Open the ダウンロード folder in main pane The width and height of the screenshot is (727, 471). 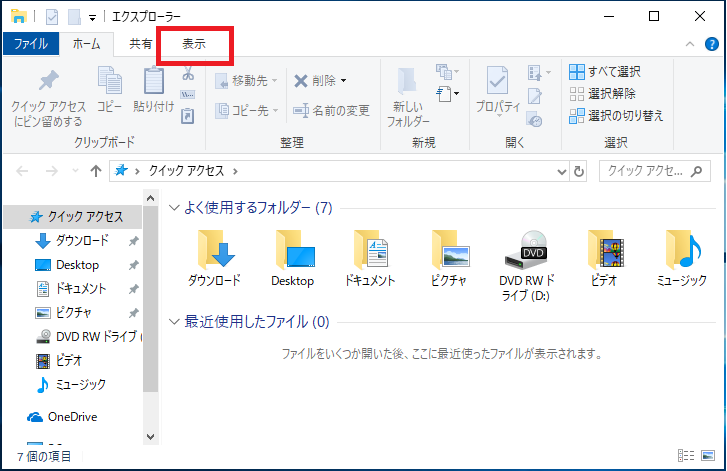click(214, 259)
